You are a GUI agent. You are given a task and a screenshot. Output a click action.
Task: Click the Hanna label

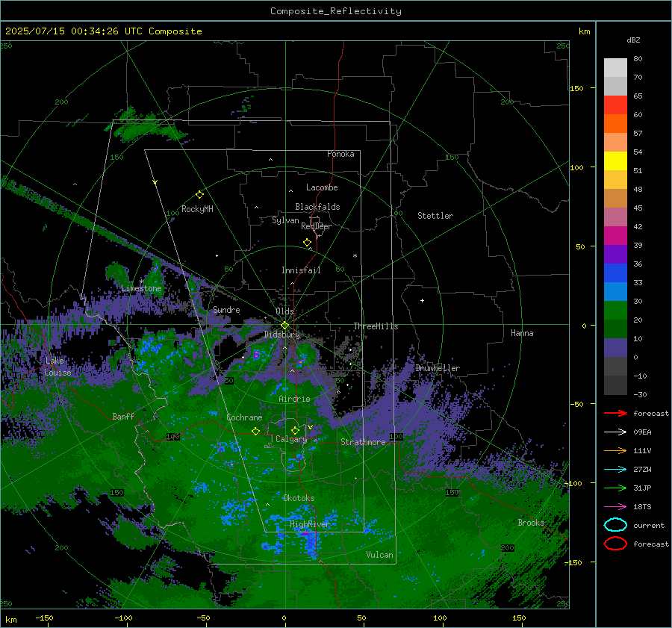(522, 333)
